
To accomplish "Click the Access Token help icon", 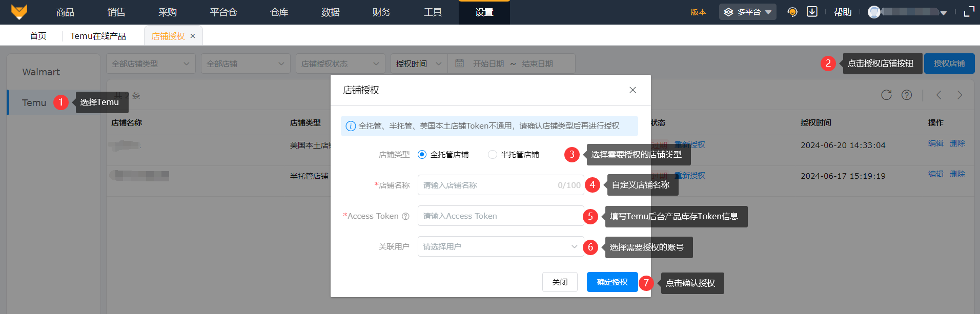I will [405, 216].
